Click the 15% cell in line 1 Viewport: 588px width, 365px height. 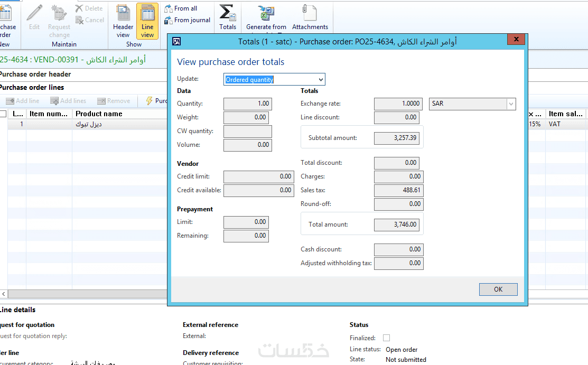coord(535,124)
